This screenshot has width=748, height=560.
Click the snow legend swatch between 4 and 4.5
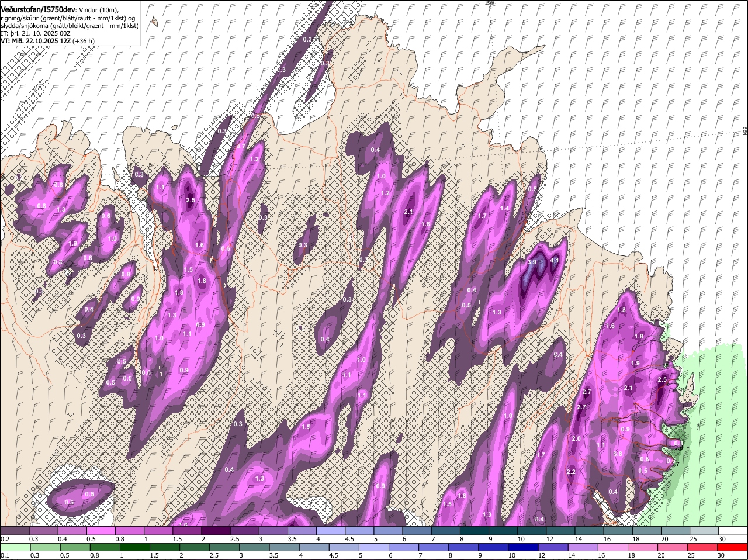331,531
